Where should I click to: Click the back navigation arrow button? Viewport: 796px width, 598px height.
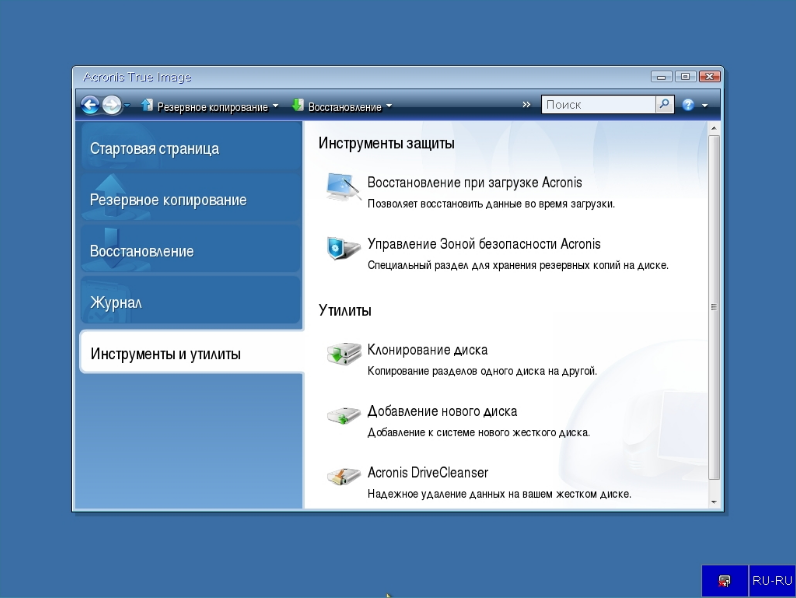coord(89,105)
